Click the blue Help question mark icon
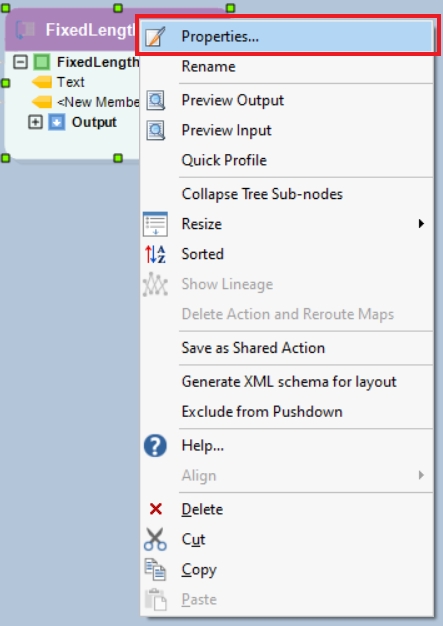Viewport: 443px width, 626px height. point(155,446)
